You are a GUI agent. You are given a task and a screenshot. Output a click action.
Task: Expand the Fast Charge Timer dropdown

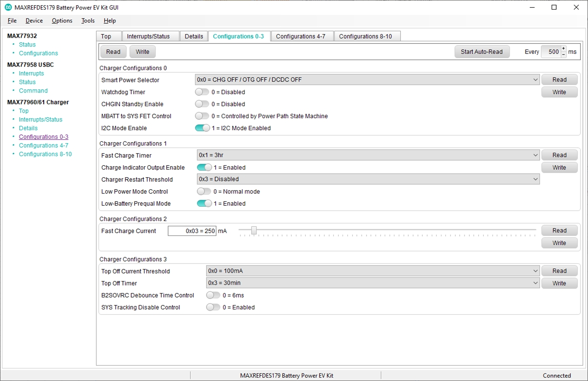[x=368, y=155]
